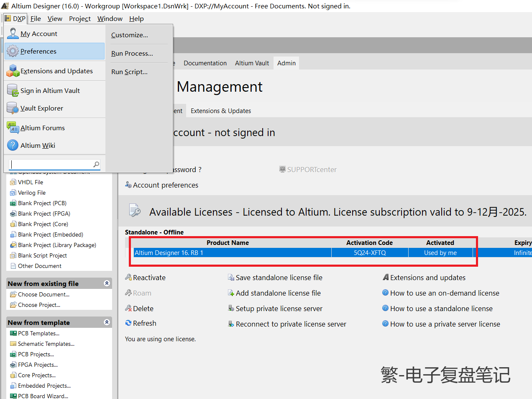Open How to use an on-demand license

coord(445,293)
